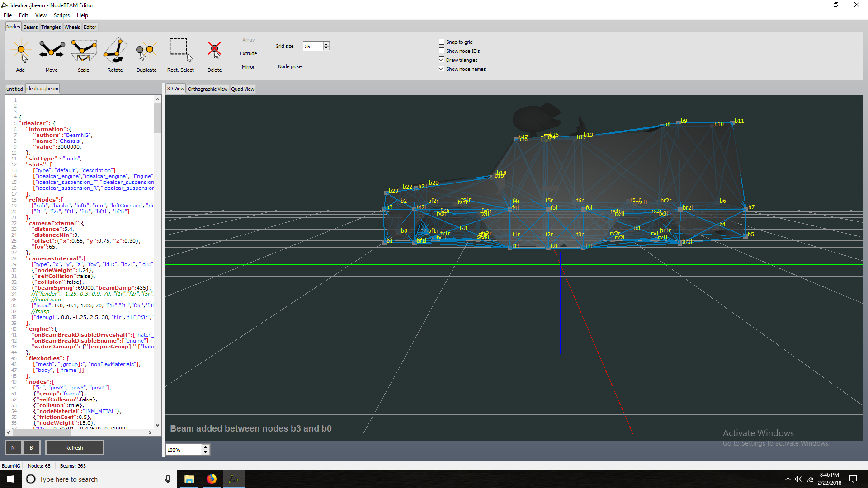Click the volume tray icon
The width and height of the screenshot is (868, 488).
[x=799, y=479]
